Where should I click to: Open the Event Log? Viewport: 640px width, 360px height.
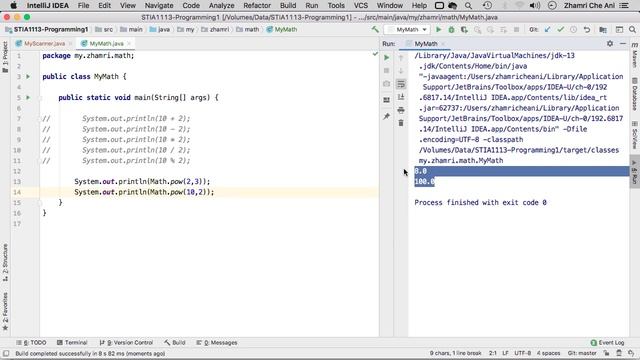607,342
